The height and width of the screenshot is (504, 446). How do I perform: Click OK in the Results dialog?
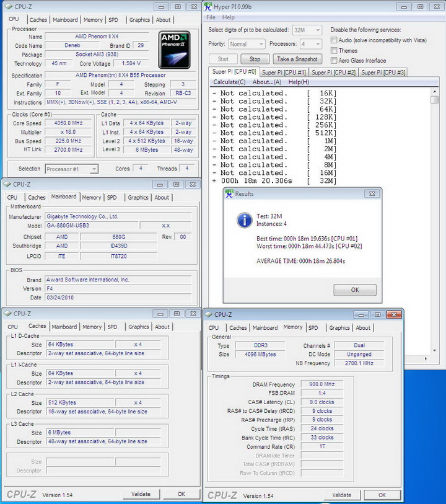(355, 290)
